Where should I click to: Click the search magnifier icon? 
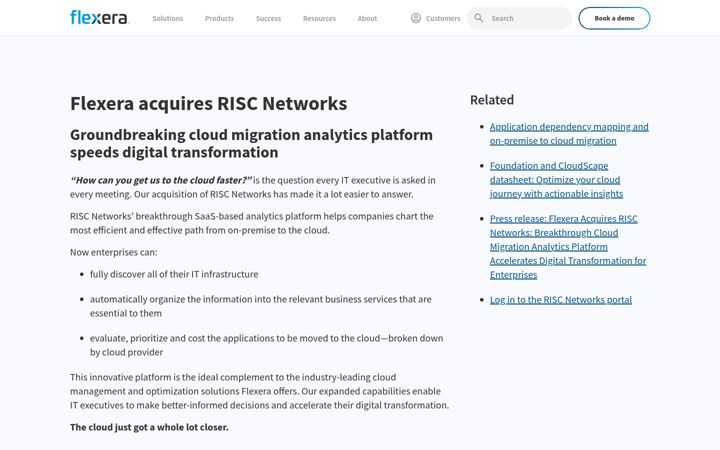pos(478,18)
